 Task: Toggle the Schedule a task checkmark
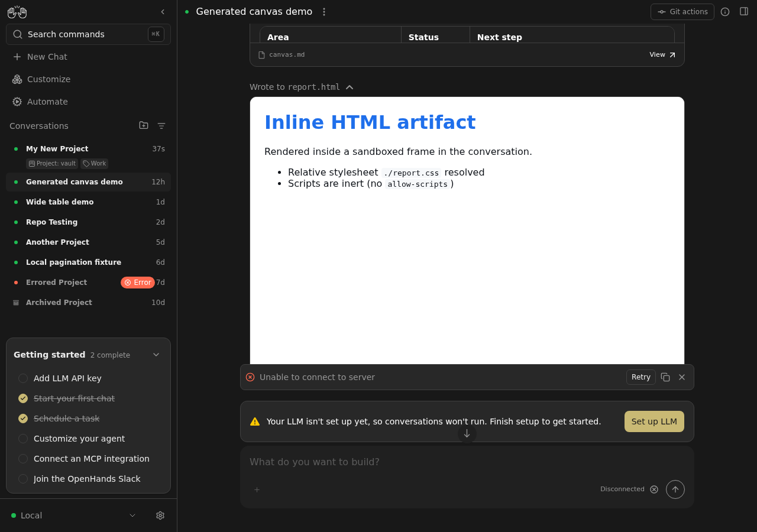tap(23, 419)
